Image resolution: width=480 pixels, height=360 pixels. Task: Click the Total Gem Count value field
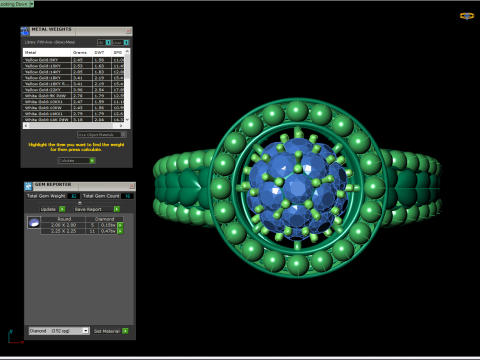[127, 196]
